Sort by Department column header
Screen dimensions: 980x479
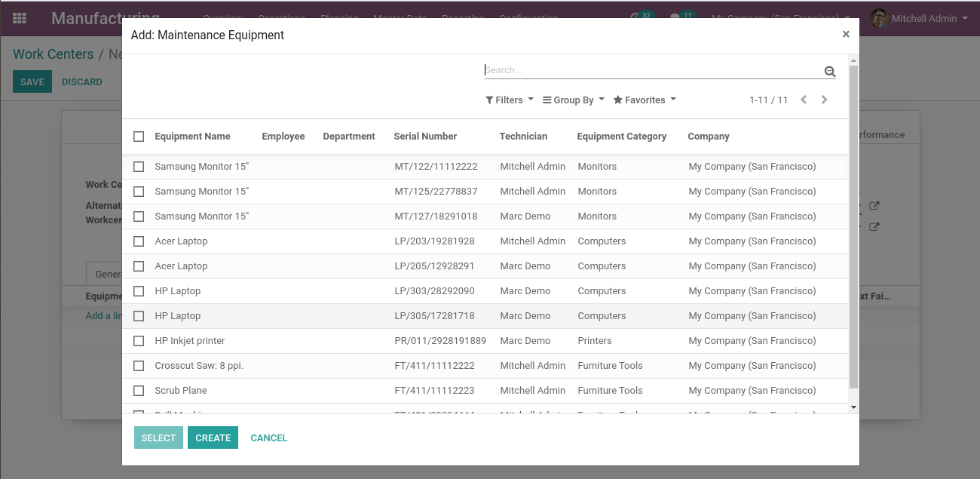coord(349,137)
